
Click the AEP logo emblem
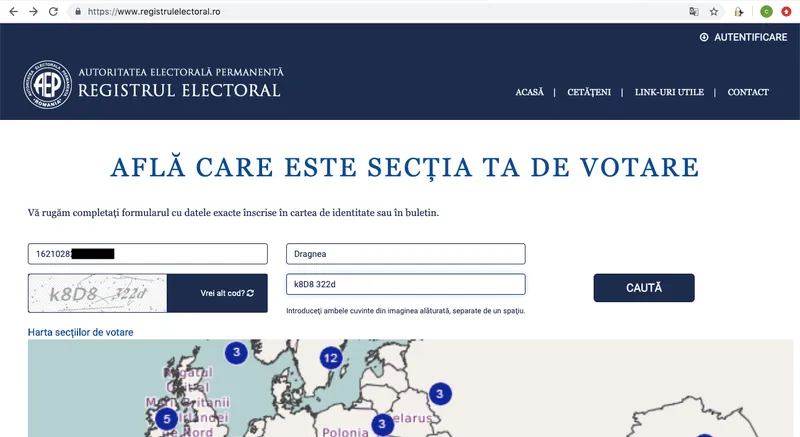tap(47, 85)
